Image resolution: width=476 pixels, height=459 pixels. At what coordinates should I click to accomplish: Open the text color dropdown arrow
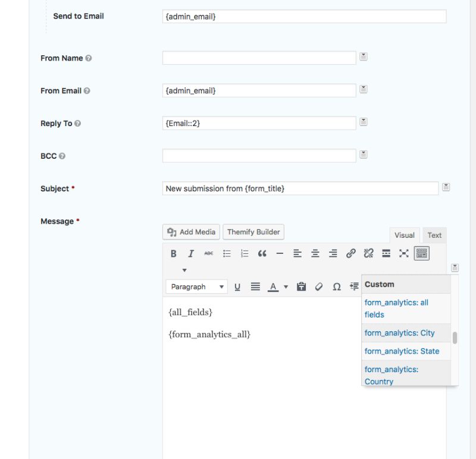click(285, 286)
